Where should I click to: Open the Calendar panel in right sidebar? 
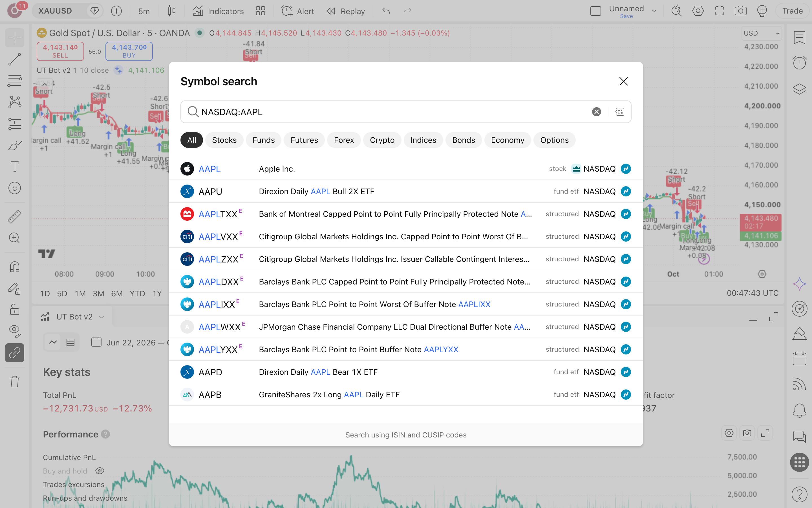(x=799, y=358)
